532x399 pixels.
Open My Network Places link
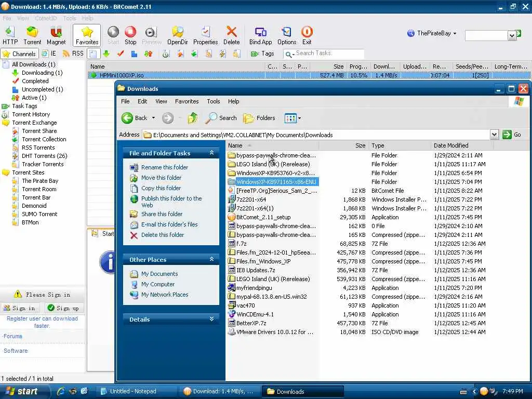point(165,295)
